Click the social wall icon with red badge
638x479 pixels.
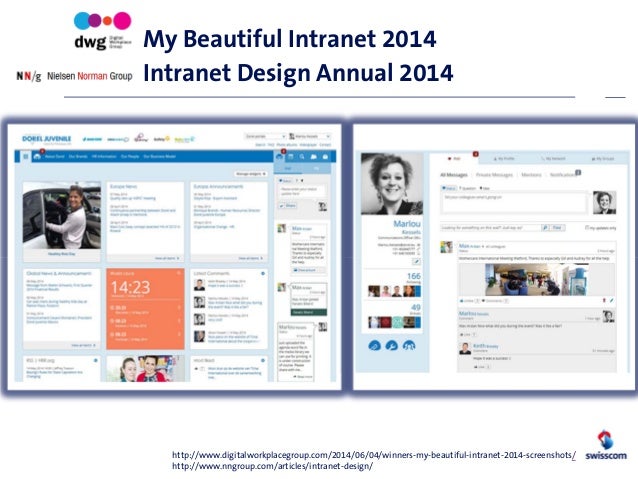[x=279, y=156]
